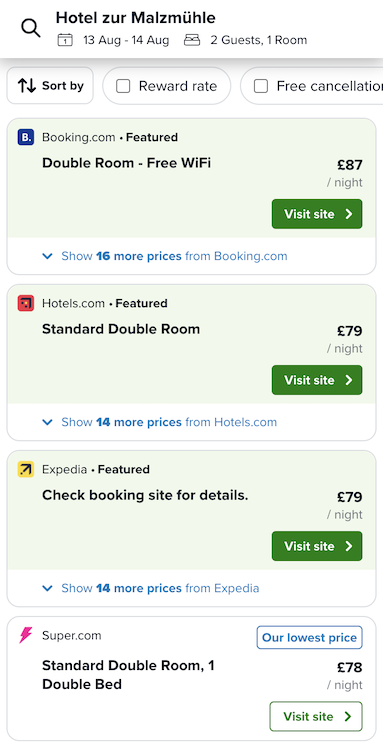Visit site for Super.com lowest price
The height and width of the screenshot is (746, 383).
point(316,716)
